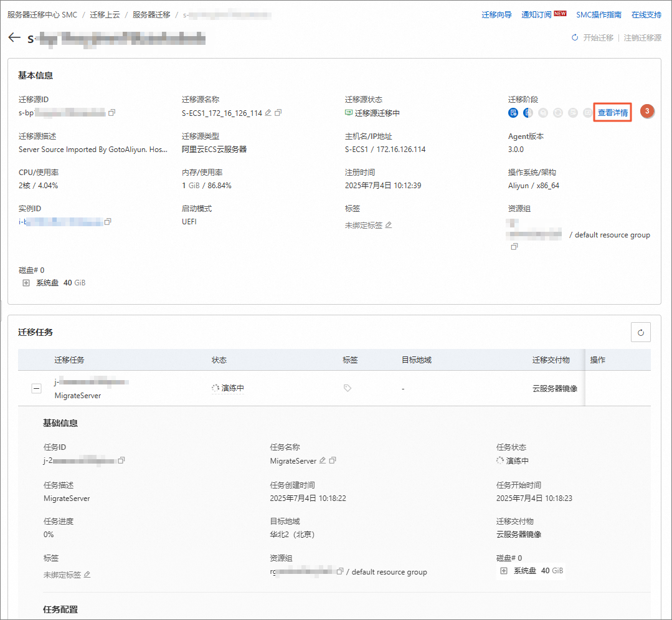Screen dimensions: 672x620
Task: Copy the migration source ID
Action: click(112, 113)
